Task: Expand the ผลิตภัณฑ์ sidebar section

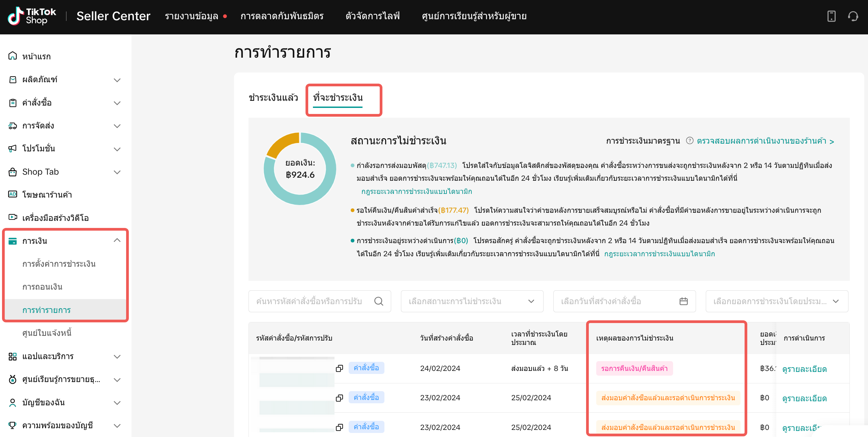Action: coord(117,80)
